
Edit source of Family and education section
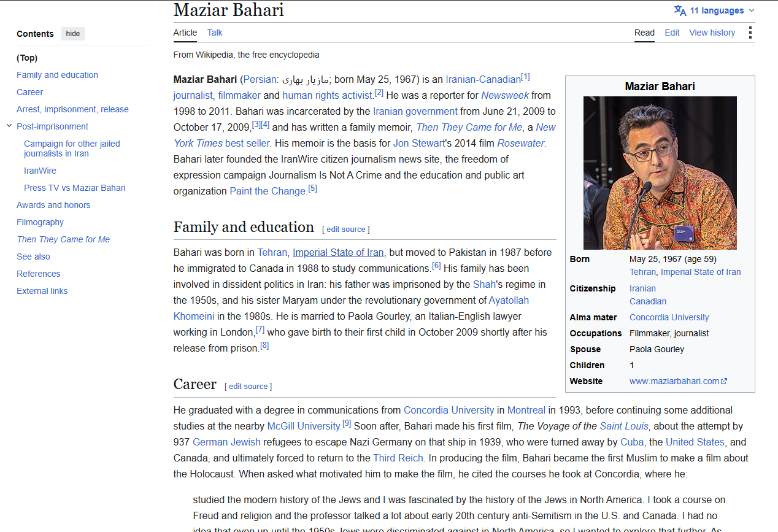coord(345,229)
